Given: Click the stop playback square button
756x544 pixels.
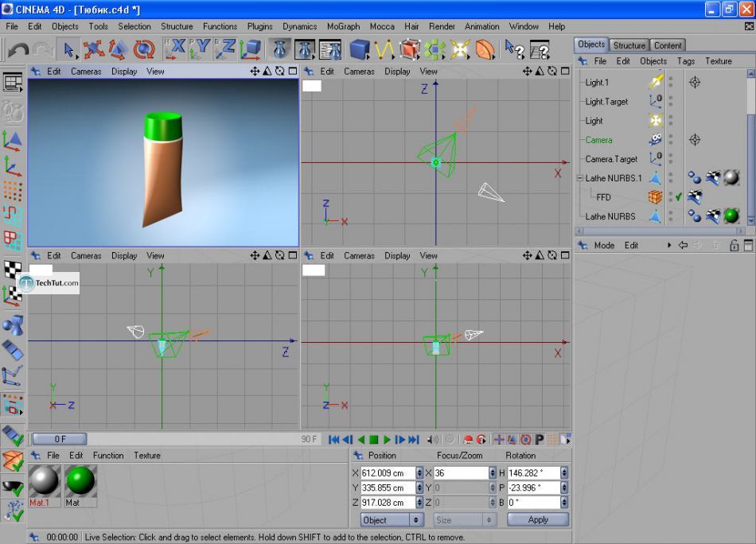Looking at the screenshot, I should 374,440.
